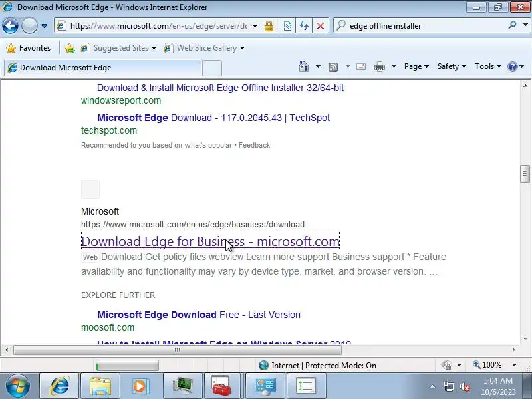Refresh the page with the Refresh icon
This screenshot has width=532, height=399.
[304, 26]
